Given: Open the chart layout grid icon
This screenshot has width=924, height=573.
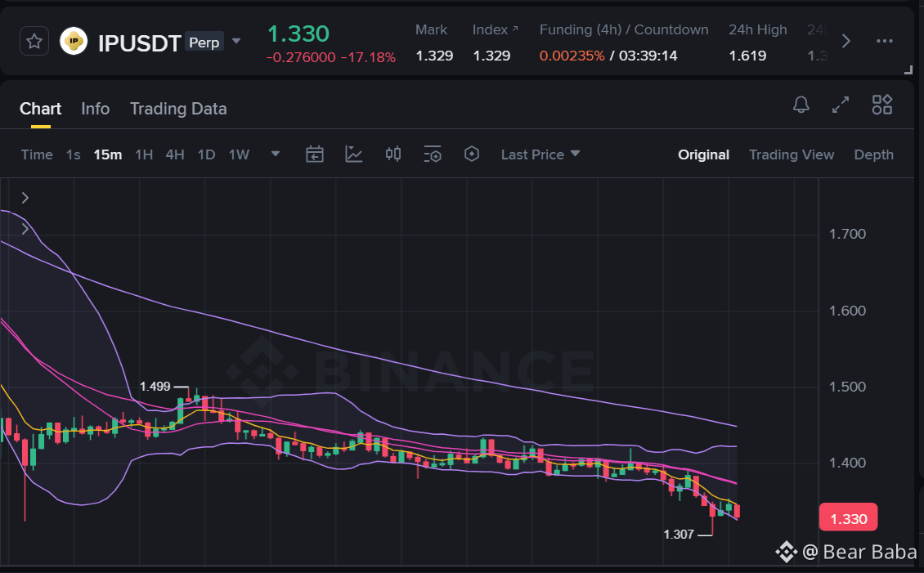Looking at the screenshot, I should tap(882, 105).
